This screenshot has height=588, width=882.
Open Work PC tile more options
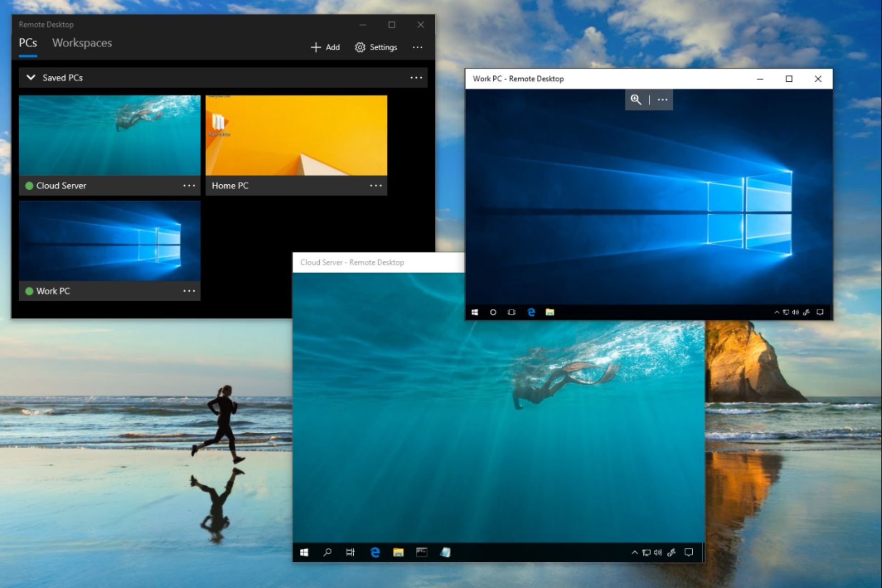[189, 291]
